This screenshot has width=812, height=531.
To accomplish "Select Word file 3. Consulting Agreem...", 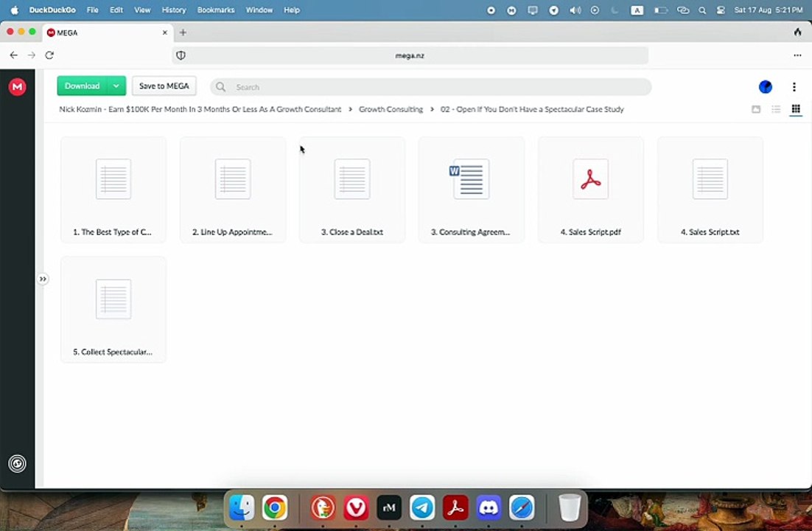I will point(472,190).
